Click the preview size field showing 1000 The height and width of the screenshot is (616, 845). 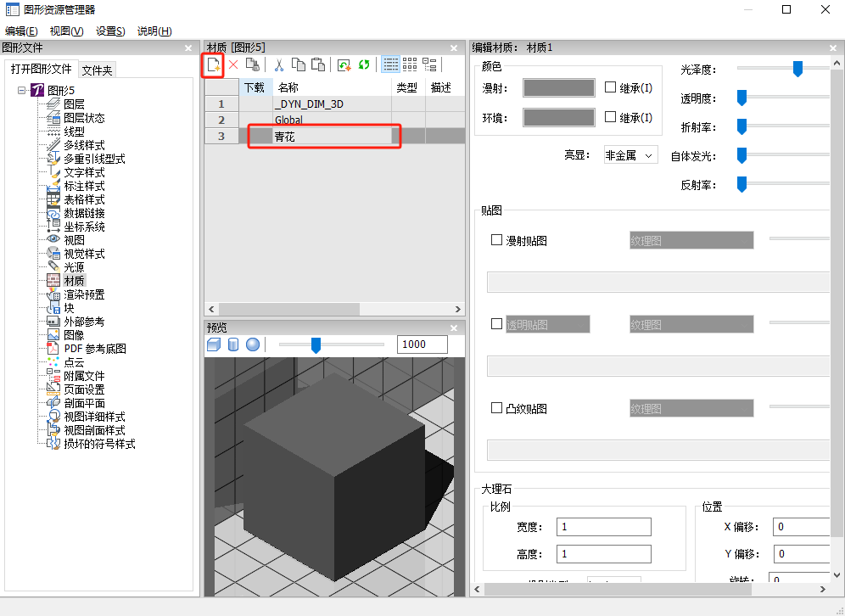click(x=422, y=344)
